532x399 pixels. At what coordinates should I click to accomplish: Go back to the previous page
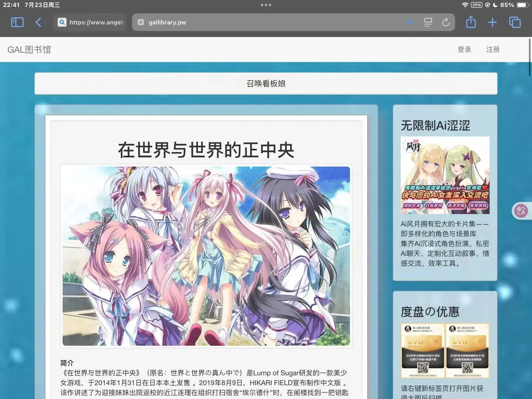coord(38,22)
